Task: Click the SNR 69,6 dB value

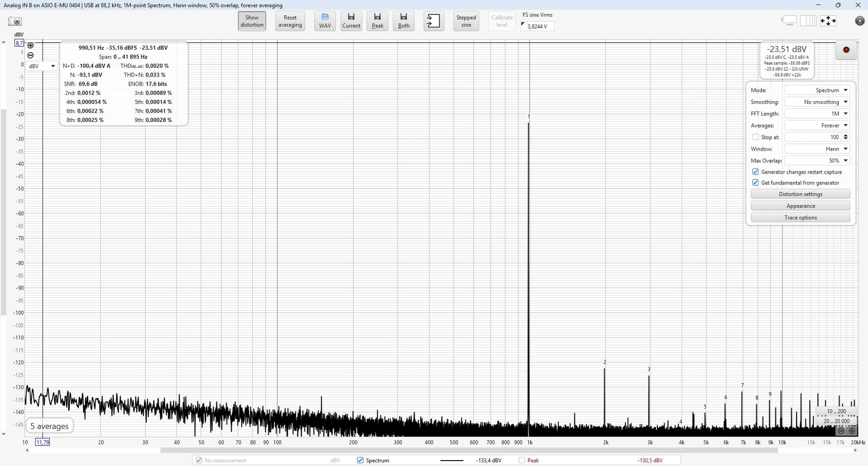Action: [88, 84]
